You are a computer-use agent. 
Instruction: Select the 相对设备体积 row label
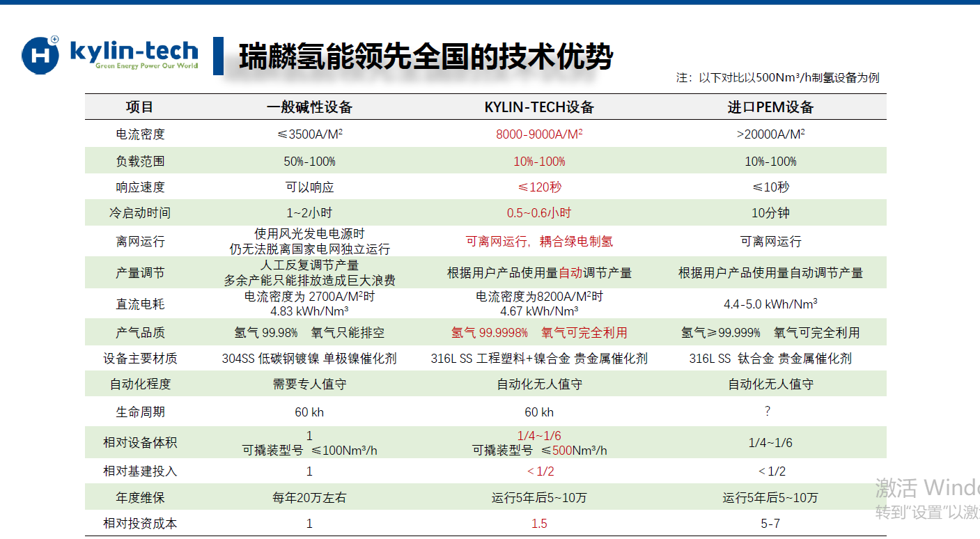pos(140,443)
